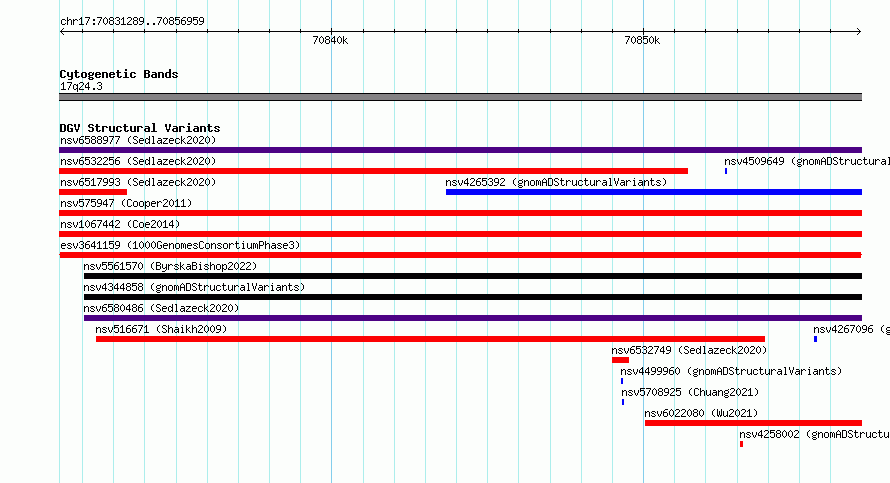The image size is (890, 483).
Task: Open nsv5708925 (Chuang2021) variant label
Action: click(x=690, y=392)
